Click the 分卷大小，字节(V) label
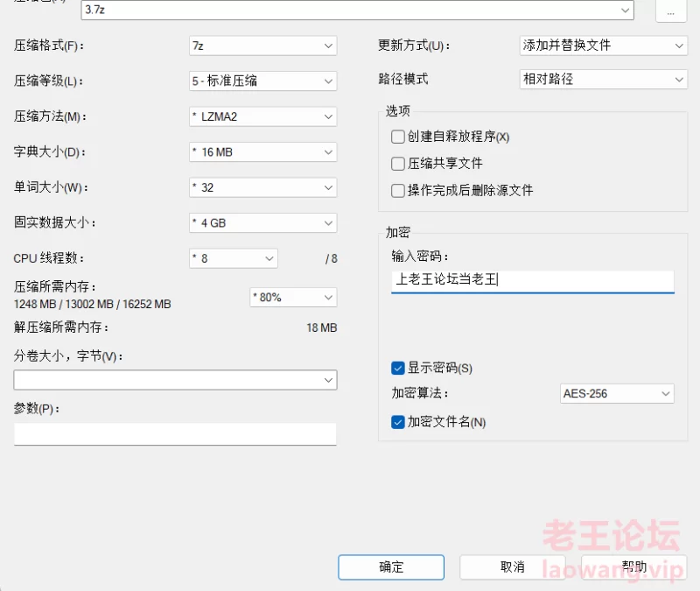Viewport: 700px width, 591px height. click(68, 356)
